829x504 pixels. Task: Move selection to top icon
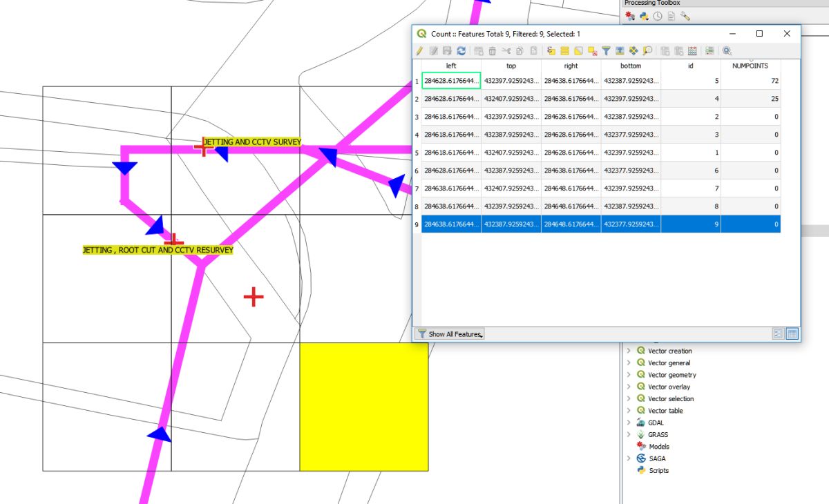click(x=620, y=50)
